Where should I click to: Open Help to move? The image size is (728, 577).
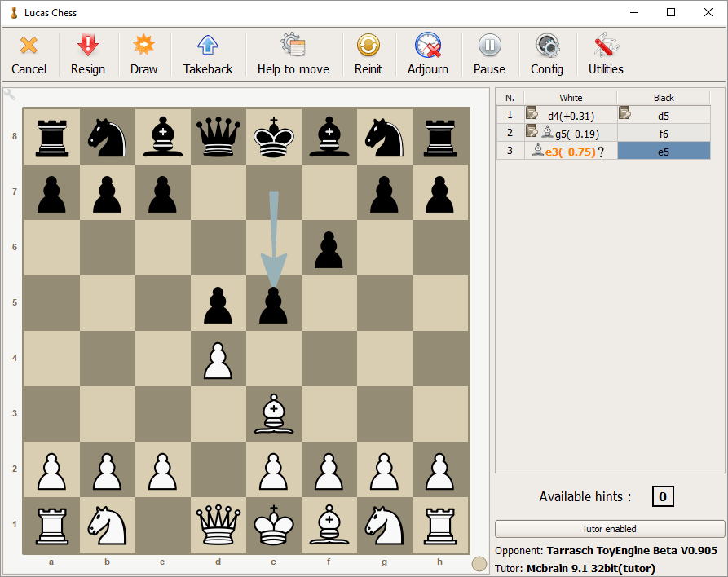click(293, 55)
